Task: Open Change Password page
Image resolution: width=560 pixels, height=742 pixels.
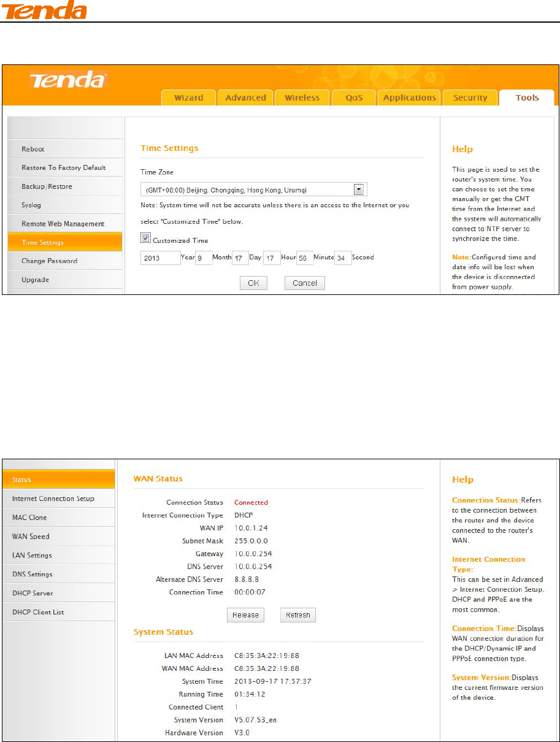Action: click(65, 261)
